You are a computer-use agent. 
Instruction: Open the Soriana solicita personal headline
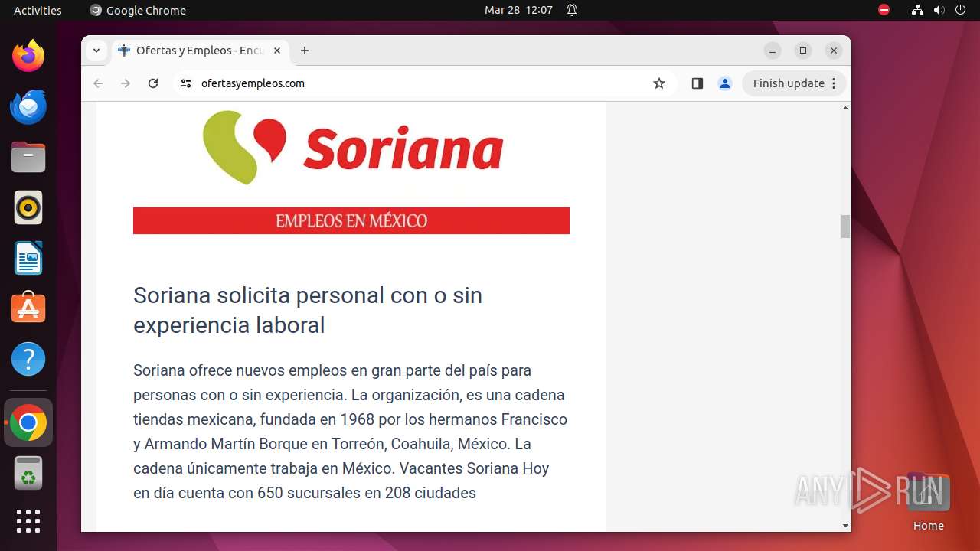[x=308, y=310]
